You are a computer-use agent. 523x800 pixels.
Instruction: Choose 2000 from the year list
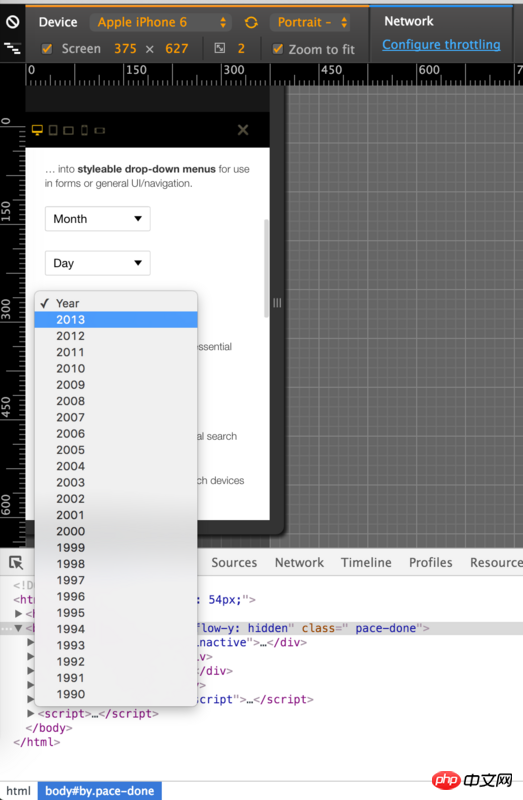(x=116, y=532)
